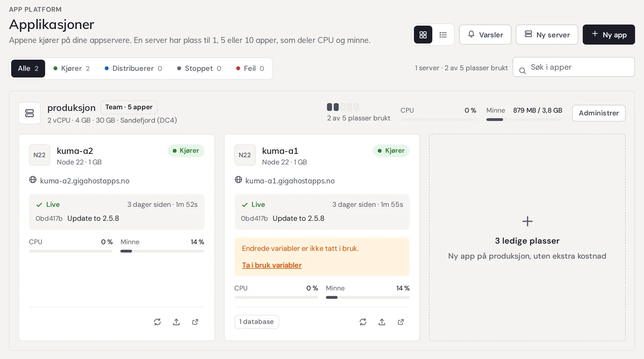Click globe icon beside kuma-a1.gigahostapps.no
644x359 pixels.
click(238, 180)
